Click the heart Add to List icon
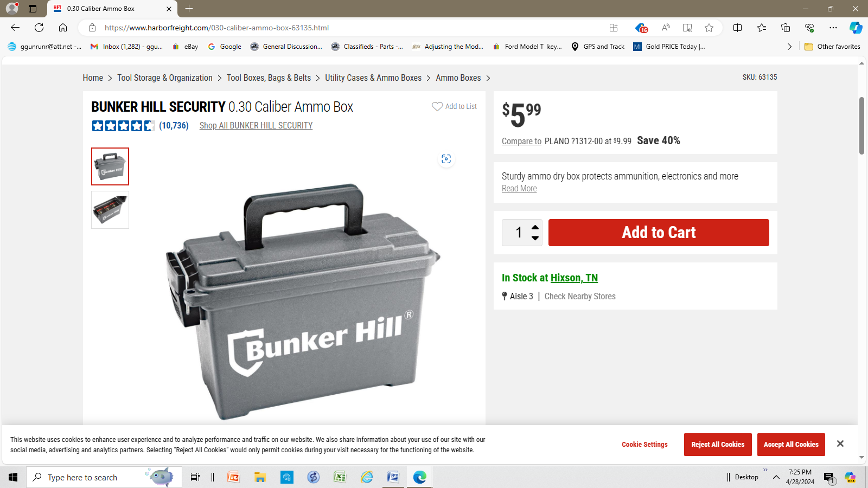The width and height of the screenshot is (868, 488). click(x=437, y=106)
